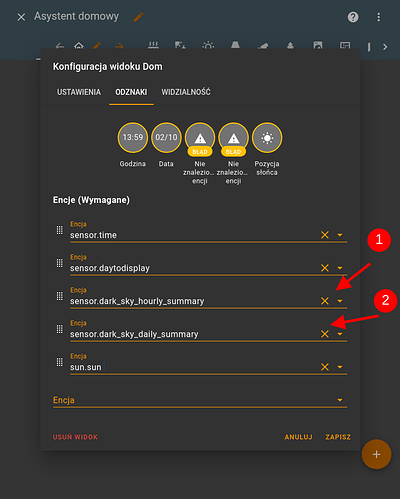The width and height of the screenshot is (400, 499).
Task: Click the drag handle beside sensor.dark_sky_daily_summary
Action: (x=59, y=329)
